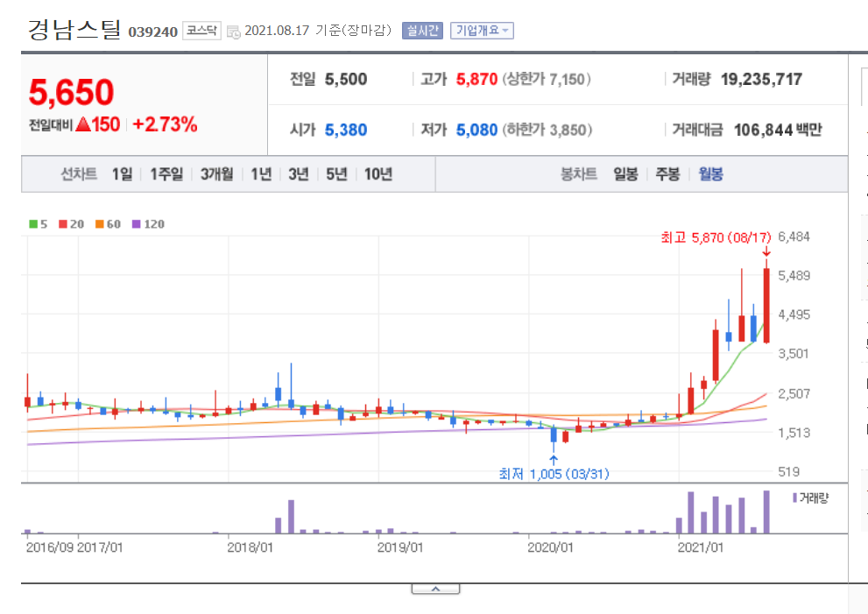The width and height of the screenshot is (868, 614).
Task: Click the 2018/01 date axis label
Action: 251,547
